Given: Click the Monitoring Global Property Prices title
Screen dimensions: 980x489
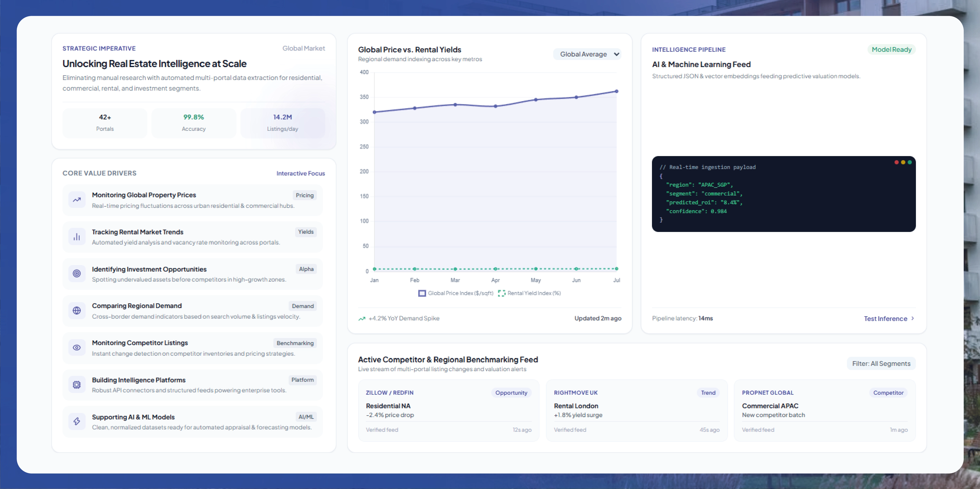Looking at the screenshot, I should [x=144, y=195].
